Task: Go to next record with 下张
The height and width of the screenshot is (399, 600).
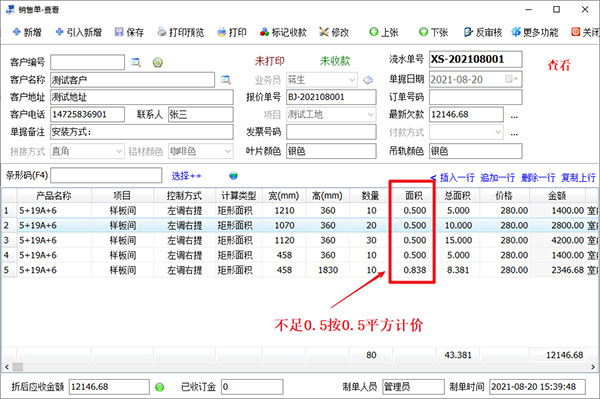Action: tap(434, 32)
